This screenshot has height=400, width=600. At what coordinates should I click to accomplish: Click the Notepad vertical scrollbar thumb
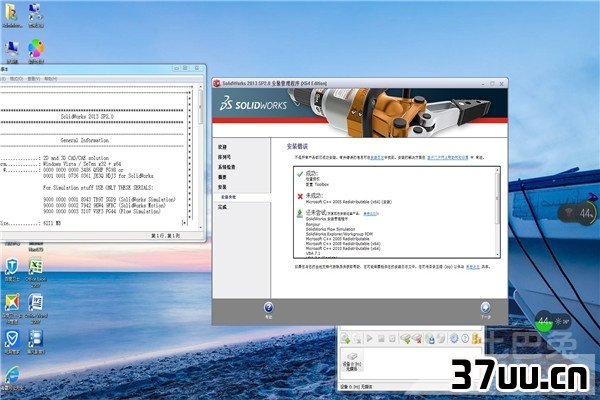point(201,107)
